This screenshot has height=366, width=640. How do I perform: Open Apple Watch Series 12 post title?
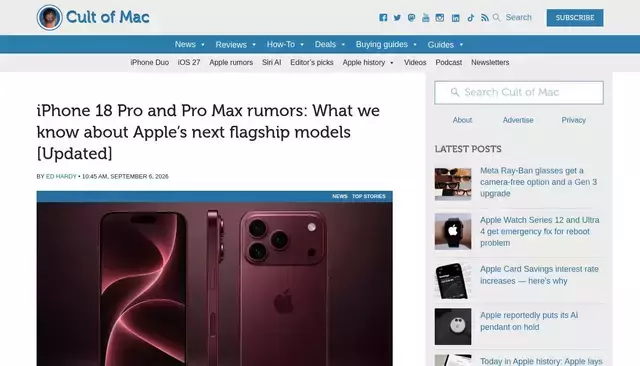pyautogui.click(x=540, y=231)
